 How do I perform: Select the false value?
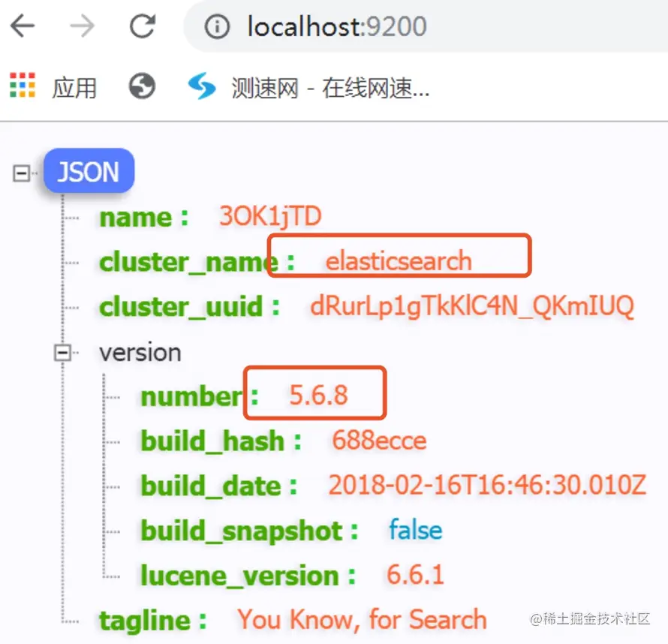415,530
